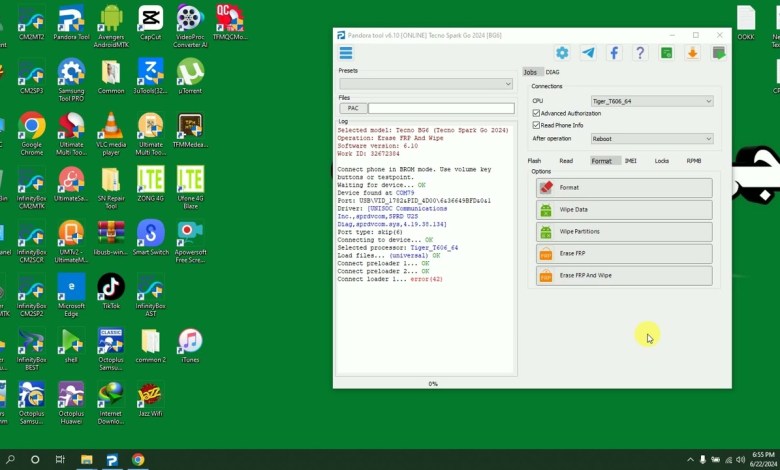Click the error(42) text in log
Screen dimensions: 780x470
pyautogui.click(x=426, y=279)
